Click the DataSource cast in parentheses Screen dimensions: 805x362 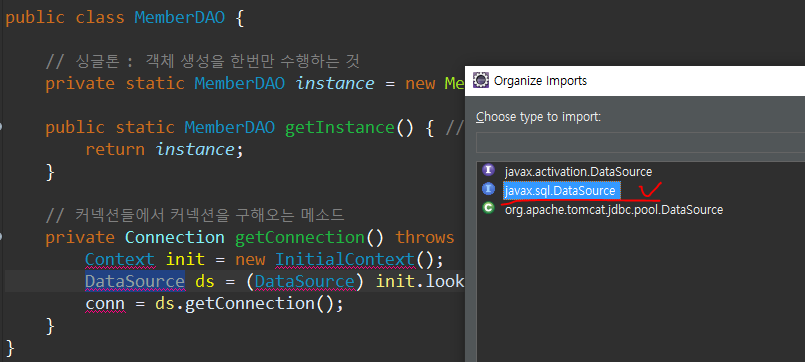[x=305, y=281]
